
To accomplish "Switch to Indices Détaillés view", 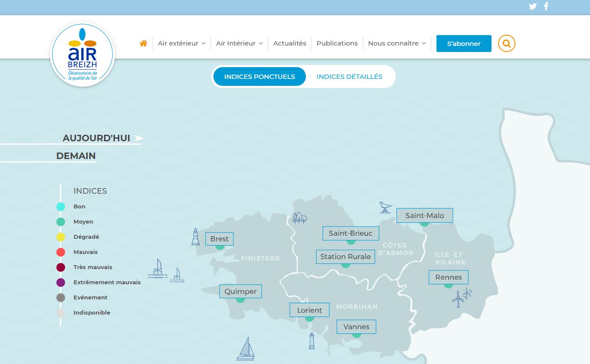I will click(349, 77).
